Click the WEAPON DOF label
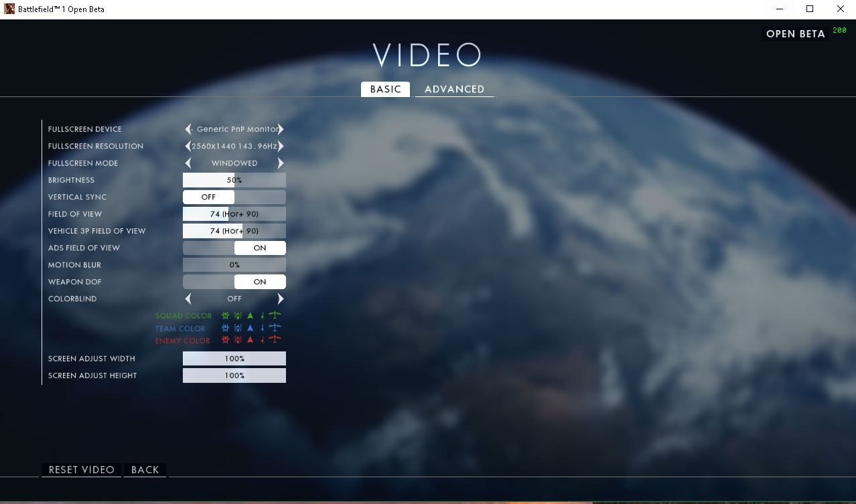 pyautogui.click(x=75, y=282)
